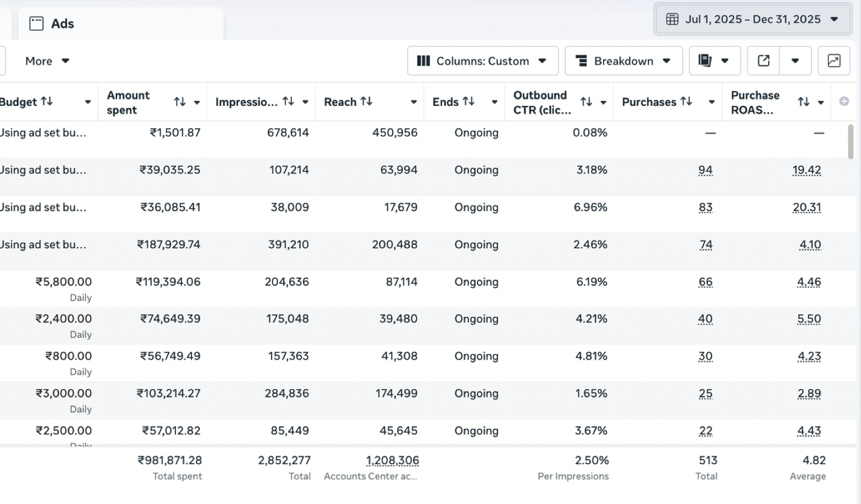Sort by Ends column arrows
Image resolution: width=861 pixels, height=504 pixels.
click(x=468, y=101)
